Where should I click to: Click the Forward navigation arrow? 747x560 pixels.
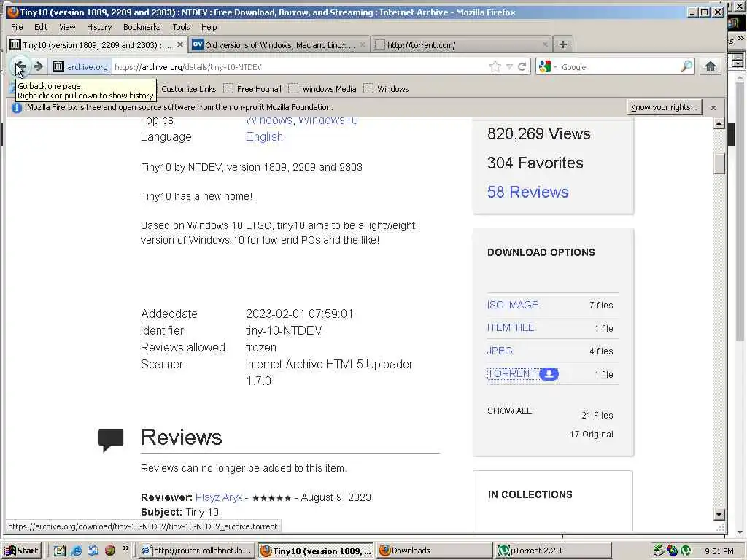tap(39, 66)
